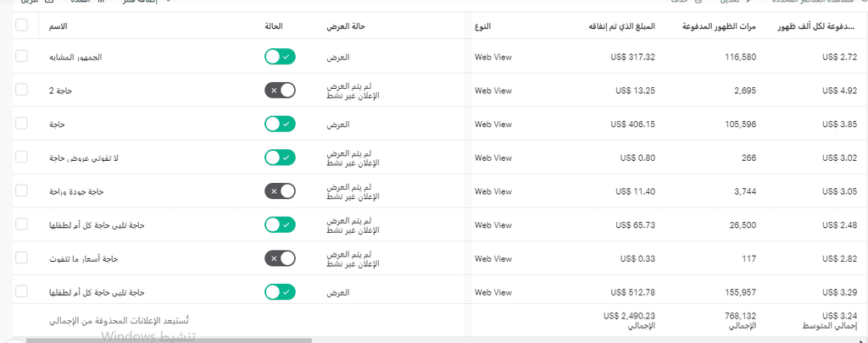Click the حالة العرض column header
Screen dimensions: 868x343
346,26
